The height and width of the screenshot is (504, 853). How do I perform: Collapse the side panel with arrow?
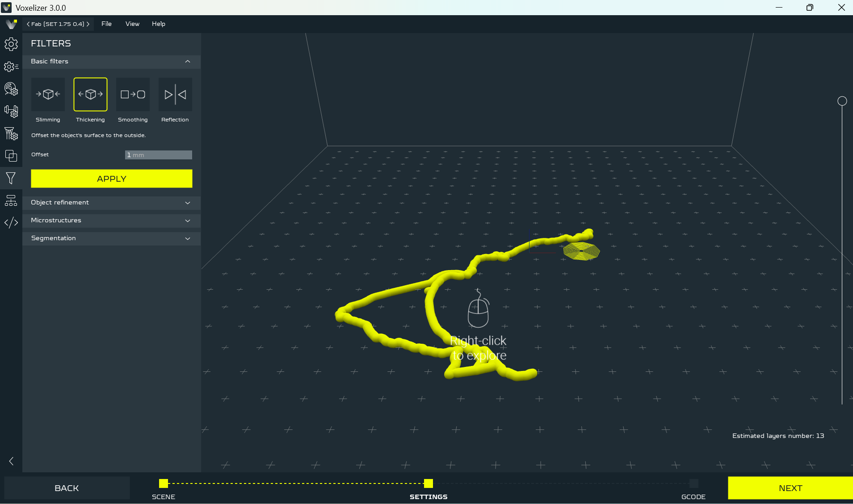(x=11, y=461)
